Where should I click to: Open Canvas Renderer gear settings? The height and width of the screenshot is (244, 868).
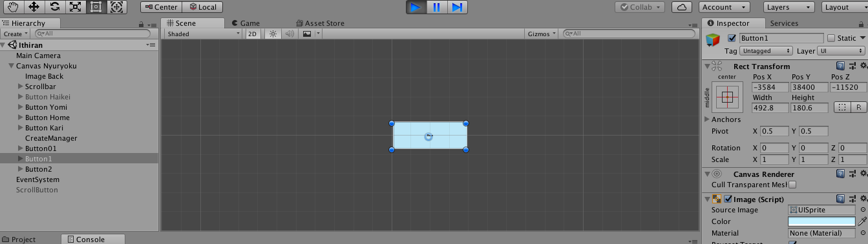pyautogui.click(x=863, y=174)
